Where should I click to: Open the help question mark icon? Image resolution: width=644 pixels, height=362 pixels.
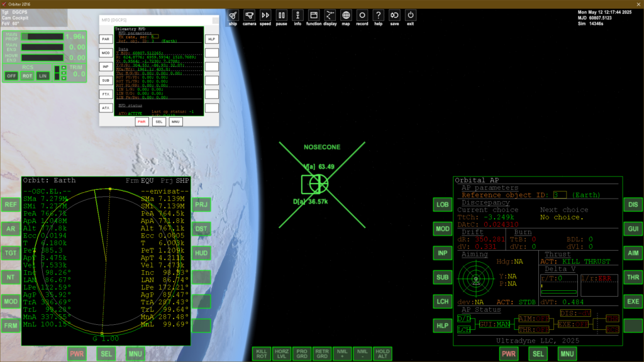click(378, 18)
